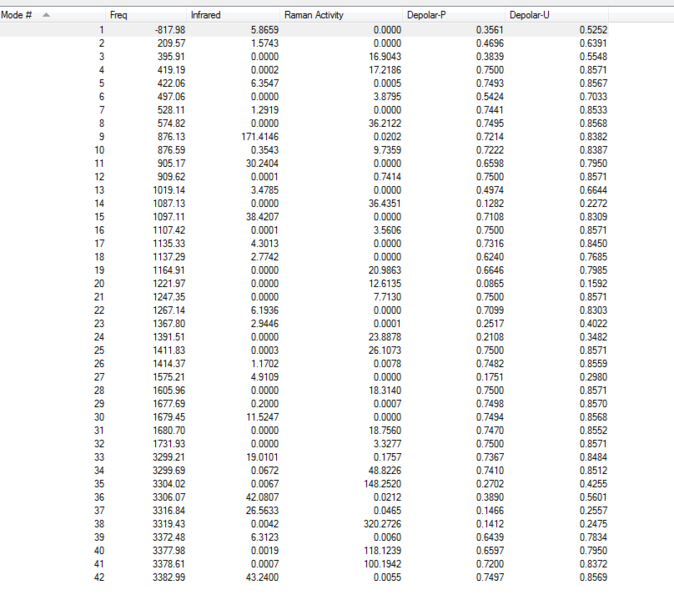This screenshot has width=674, height=600.
Task: Click Depolar-U value 0.5252
Action: click(x=593, y=30)
